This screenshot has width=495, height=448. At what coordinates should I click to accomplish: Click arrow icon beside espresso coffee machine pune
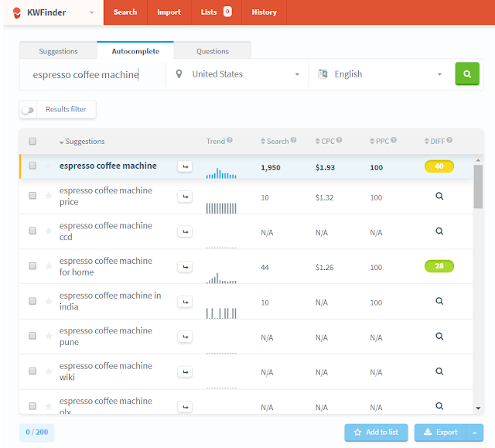[x=185, y=337]
